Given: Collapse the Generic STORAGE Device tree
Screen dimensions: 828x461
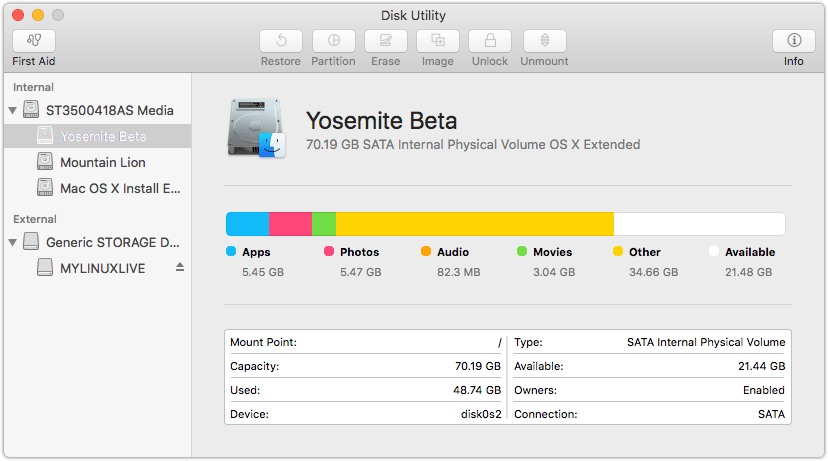Looking at the screenshot, I should tap(13, 242).
